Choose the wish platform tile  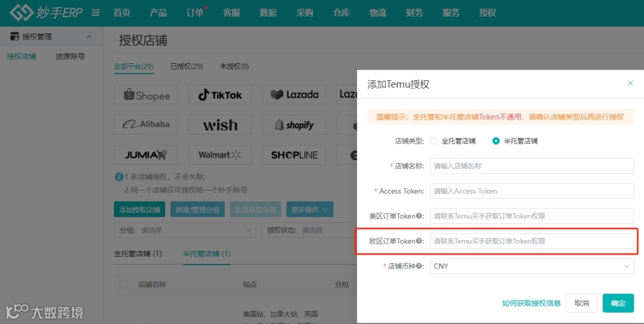220,124
